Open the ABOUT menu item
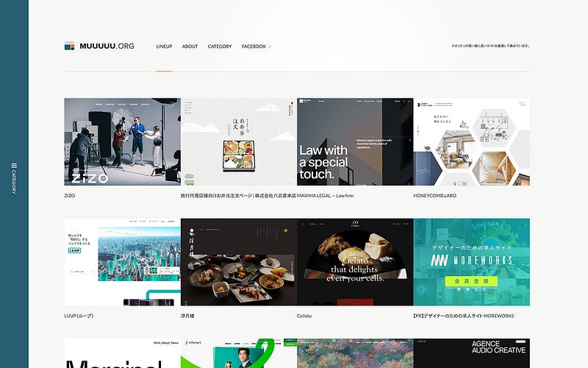Viewport: 588px width, 368px height. [190, 46]
